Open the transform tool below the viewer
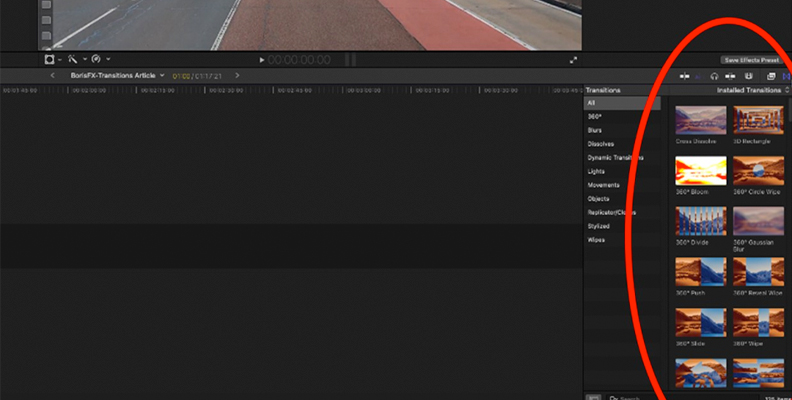Viewport: 792px width, 400px height. click(x=50, y=60)
